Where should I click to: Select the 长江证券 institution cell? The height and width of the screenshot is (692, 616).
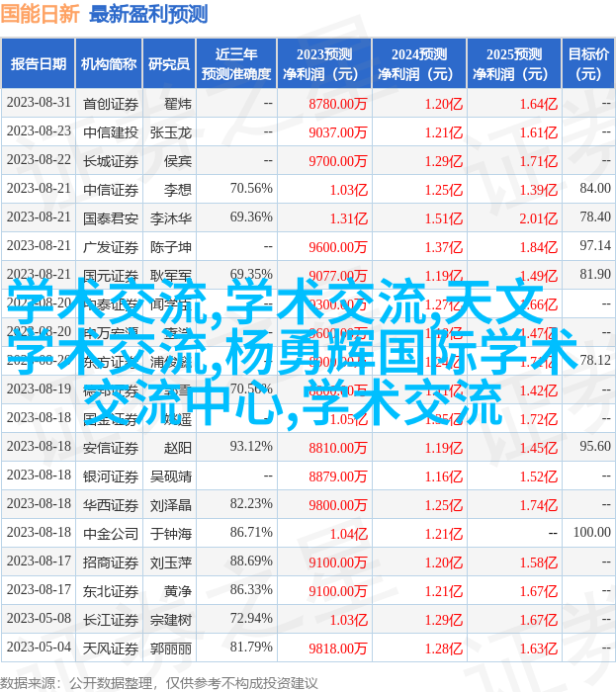(111, 621)
